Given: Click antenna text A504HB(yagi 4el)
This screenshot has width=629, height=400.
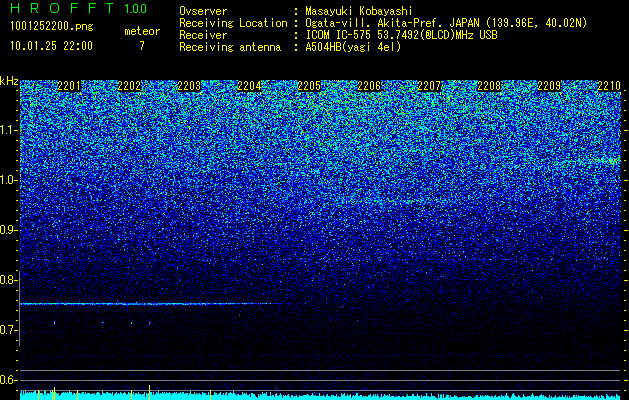Looking at the screenshot, I should tap(353, 47).
